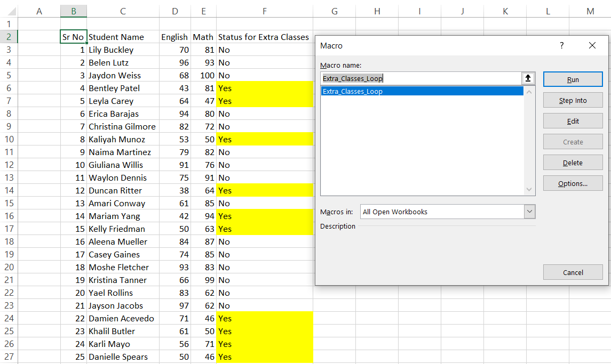Click the help question mark icon
The height and width of the screenshot is (364, 611).
click(x=561, y=46)
